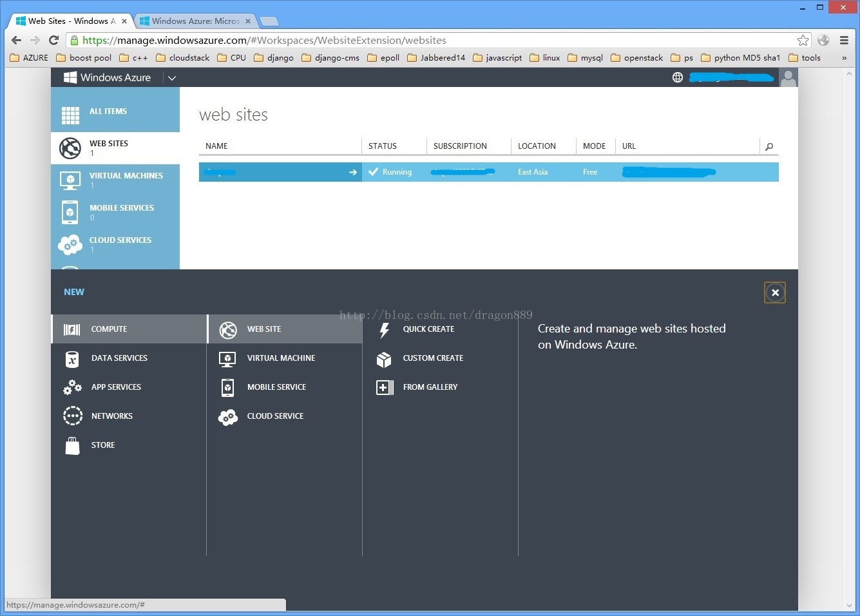Click Quick Create option
860x616 pixels.
[428, 329]
